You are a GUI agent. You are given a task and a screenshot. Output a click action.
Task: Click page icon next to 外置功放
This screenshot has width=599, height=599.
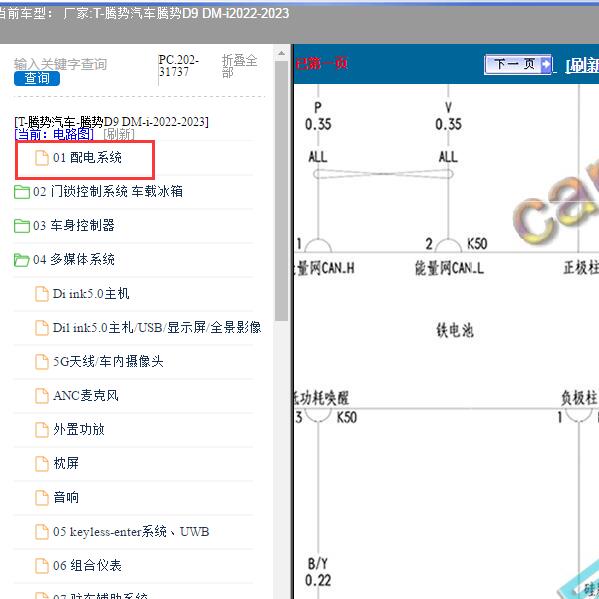click(42, 430)
